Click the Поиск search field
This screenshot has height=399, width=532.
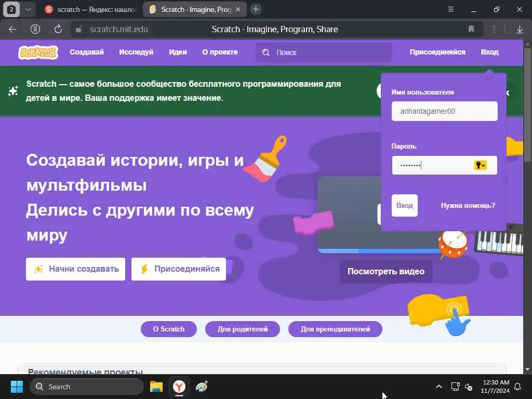(324, 52)
